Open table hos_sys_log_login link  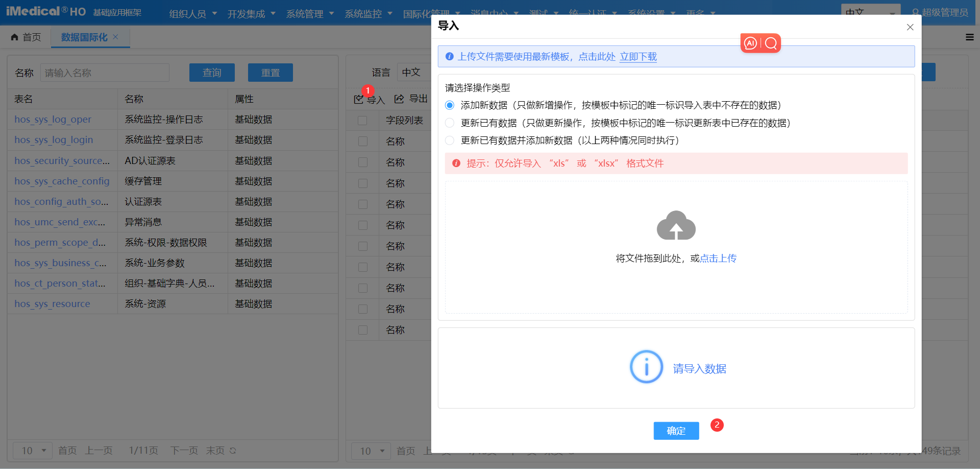[54, 140]
